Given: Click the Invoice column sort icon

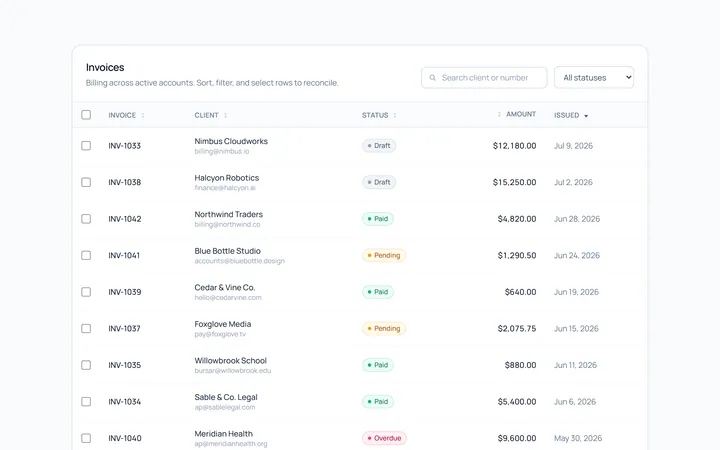Looking at the screenshot, I should coord(143,115).
